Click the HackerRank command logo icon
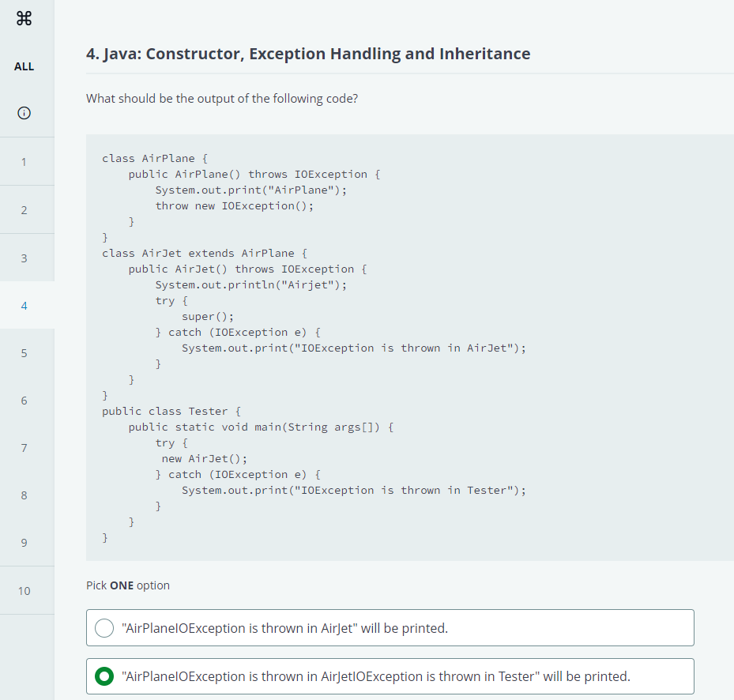Screen dimensions: 734x700 (24, 19)
